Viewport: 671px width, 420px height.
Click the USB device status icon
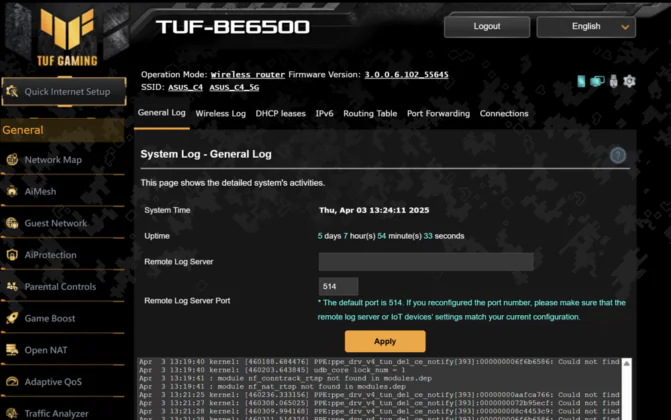[614, 81]
